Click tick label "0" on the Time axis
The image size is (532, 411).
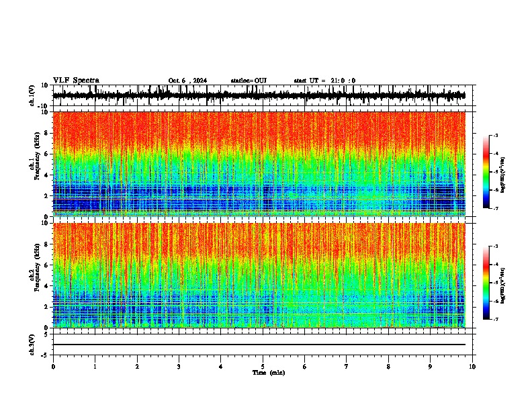[x=53, y=367]
